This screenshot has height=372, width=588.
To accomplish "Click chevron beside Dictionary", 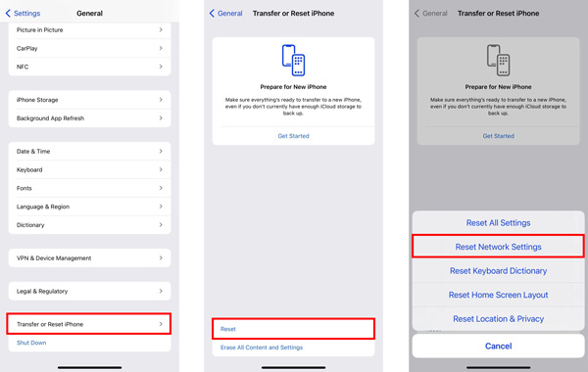I will [161, 225].
